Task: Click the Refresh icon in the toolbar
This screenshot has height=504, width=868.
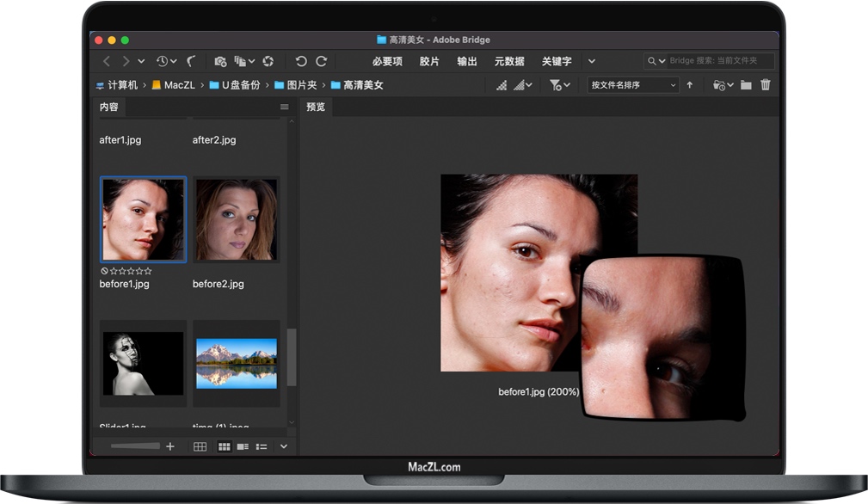Action: pyautogui.click(x=268, y=61)
